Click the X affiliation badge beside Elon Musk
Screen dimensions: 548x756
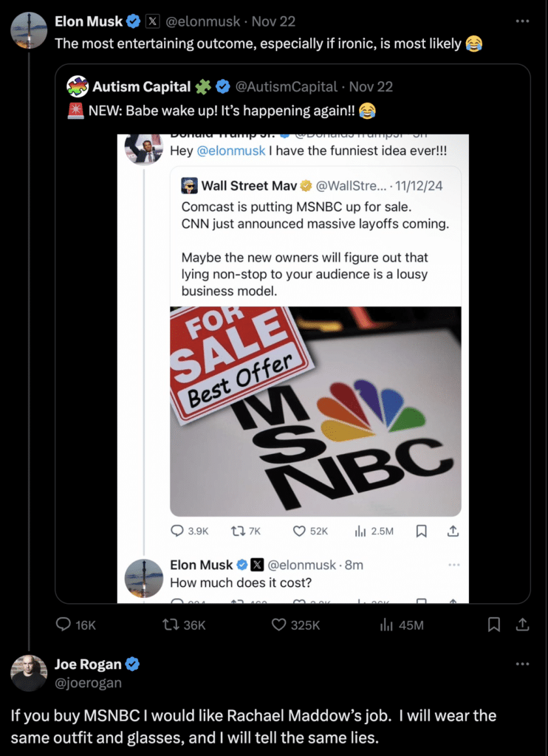coord(151,21)
